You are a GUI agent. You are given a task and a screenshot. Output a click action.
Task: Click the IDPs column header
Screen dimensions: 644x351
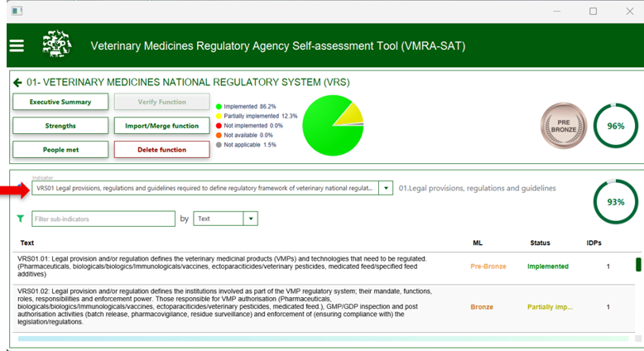pos(594,243)
